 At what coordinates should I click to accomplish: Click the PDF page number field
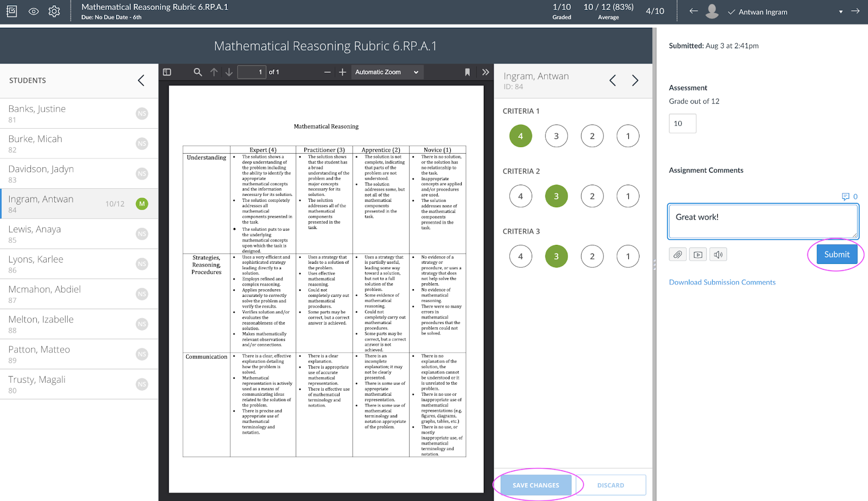tap(252, 72)
